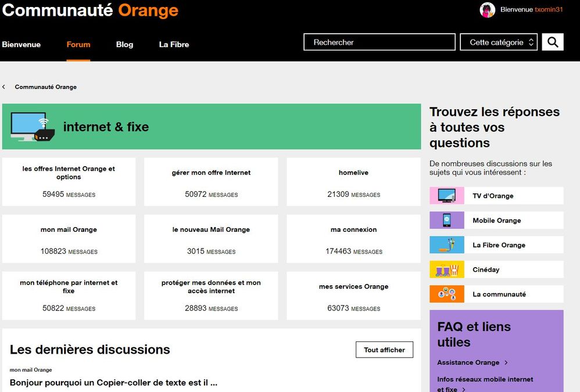Image resolution: width=580 pixels, height=392 pixels.
Task: Click the Mobile Orange phone icon
Action: 446,220
